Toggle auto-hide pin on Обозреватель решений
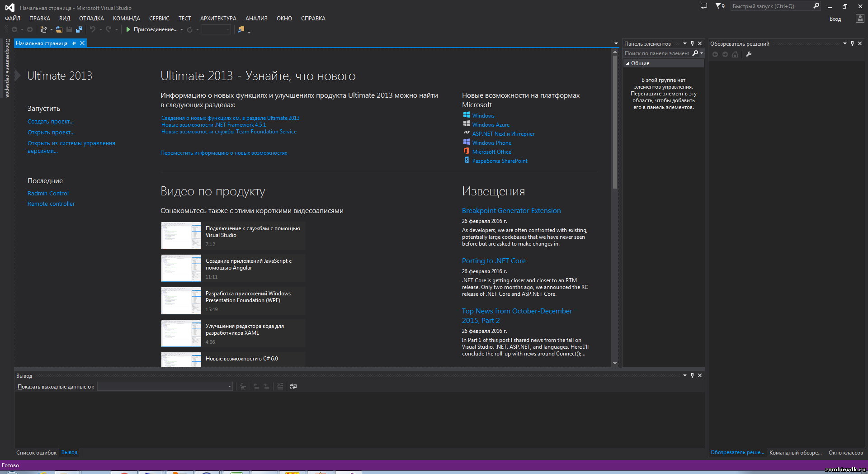The height and width of the screenshot is (474, 868). click(852, 43)
